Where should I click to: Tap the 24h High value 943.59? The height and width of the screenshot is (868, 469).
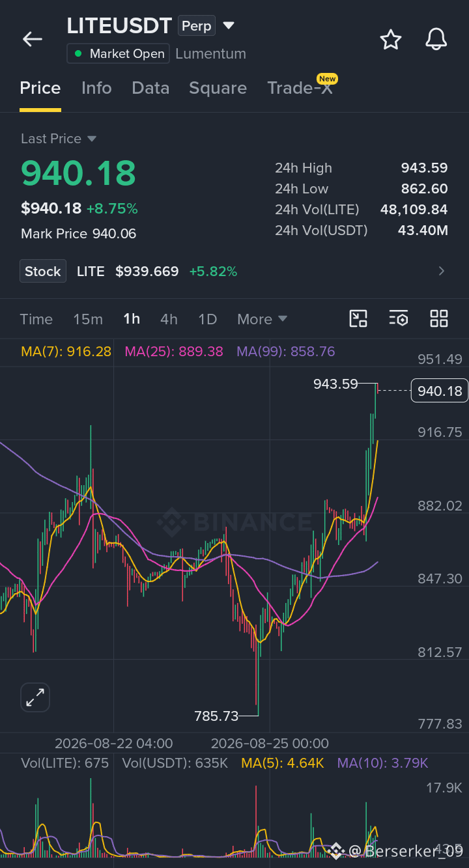(424, 168)
